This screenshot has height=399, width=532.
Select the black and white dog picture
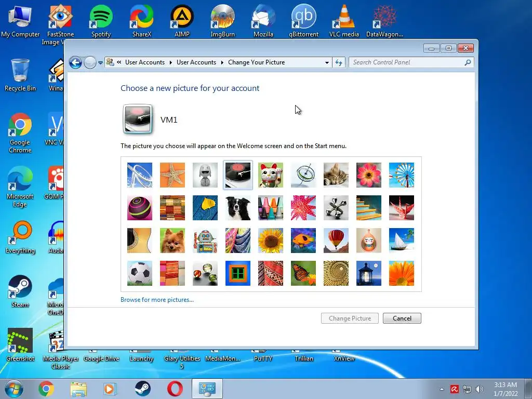[x=238, y=208]
